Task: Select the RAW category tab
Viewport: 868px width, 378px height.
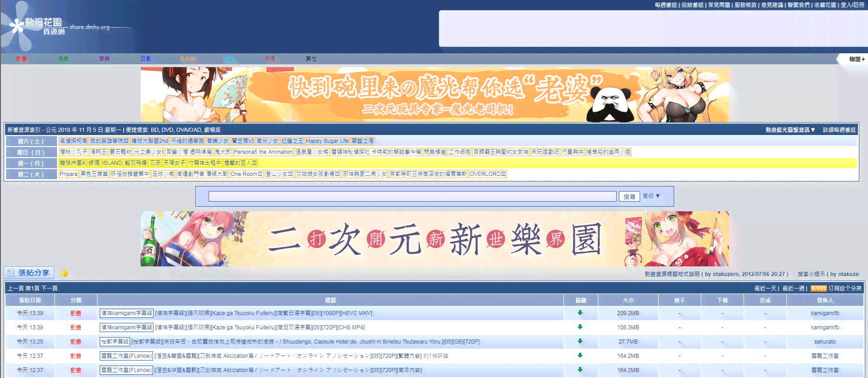Action: pyautogui.click(x=187, y=59)
